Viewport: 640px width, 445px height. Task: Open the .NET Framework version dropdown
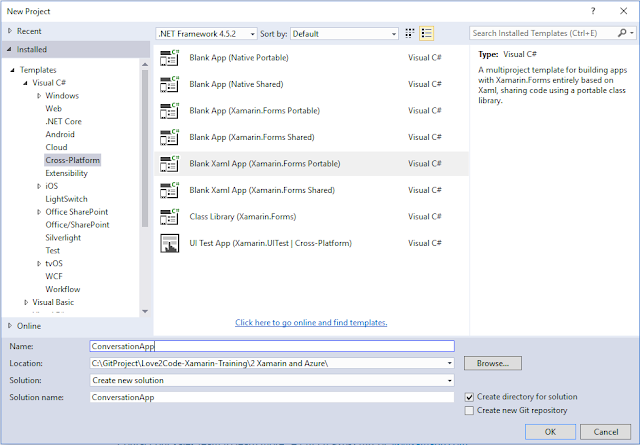click(206, 34)
